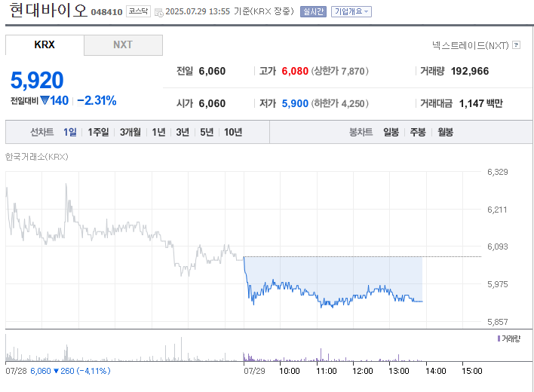The height and width of the screenshot is (392, 534).
Task: Show the 5년 line chart
Action: pyautogui.click(x=207, y=132)
